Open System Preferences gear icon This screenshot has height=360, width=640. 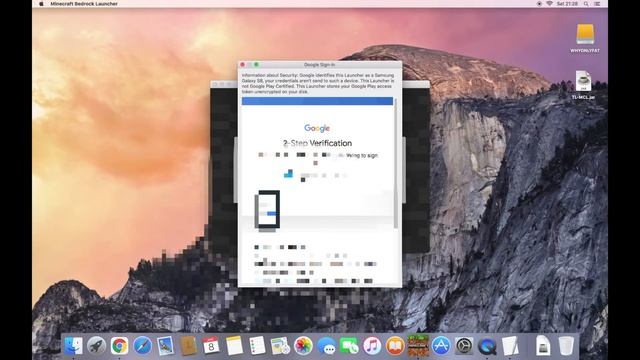464,346
